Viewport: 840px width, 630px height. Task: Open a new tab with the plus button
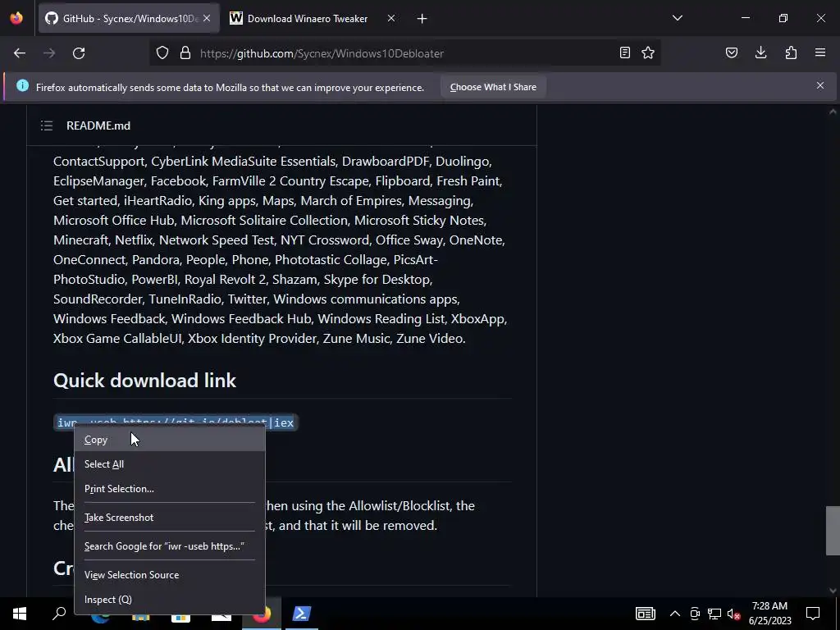tap(422, 19)
